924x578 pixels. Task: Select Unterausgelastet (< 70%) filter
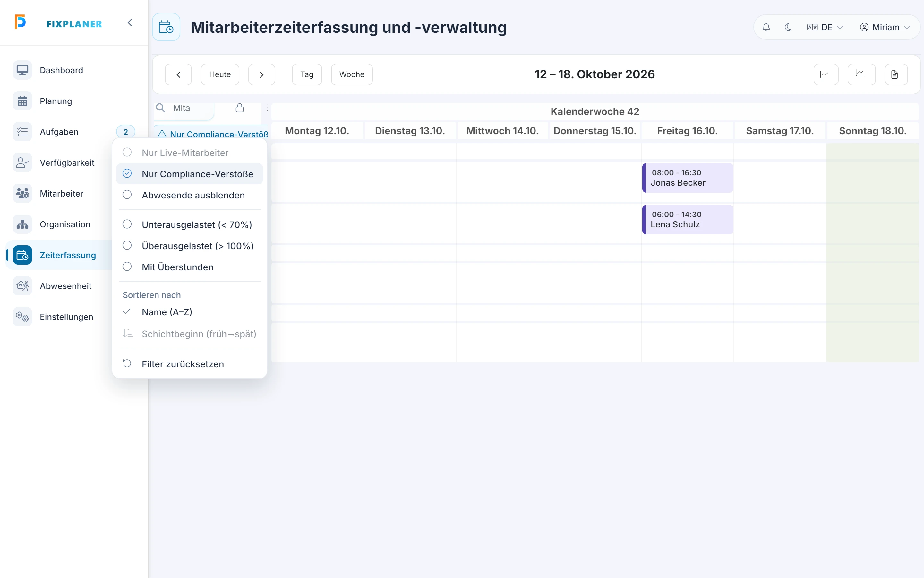[189, 224]
